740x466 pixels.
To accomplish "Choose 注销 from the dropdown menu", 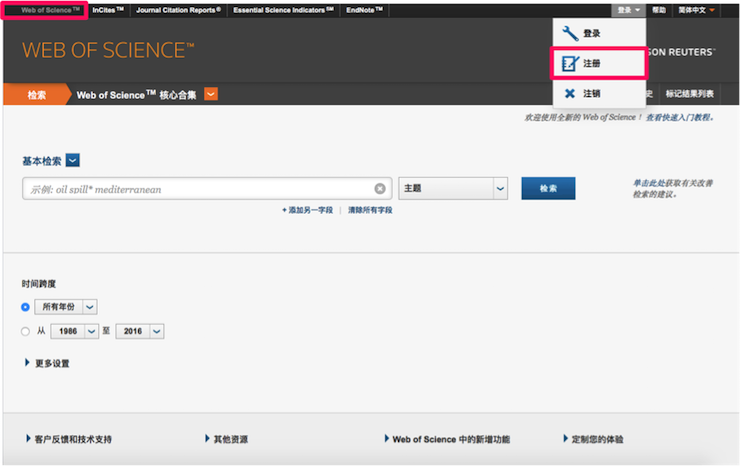I will tap(599, 93).
